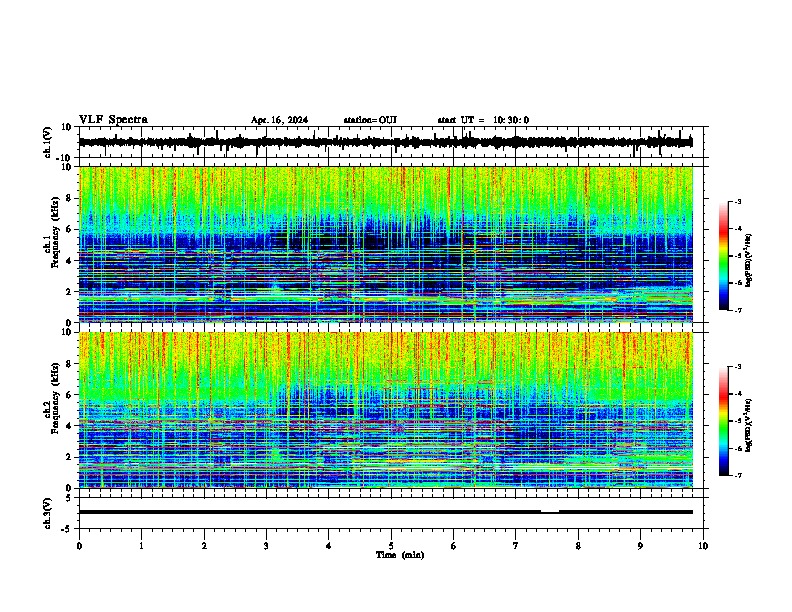
Task: Click the time axis tick label "3"
Action: (266, 546)
